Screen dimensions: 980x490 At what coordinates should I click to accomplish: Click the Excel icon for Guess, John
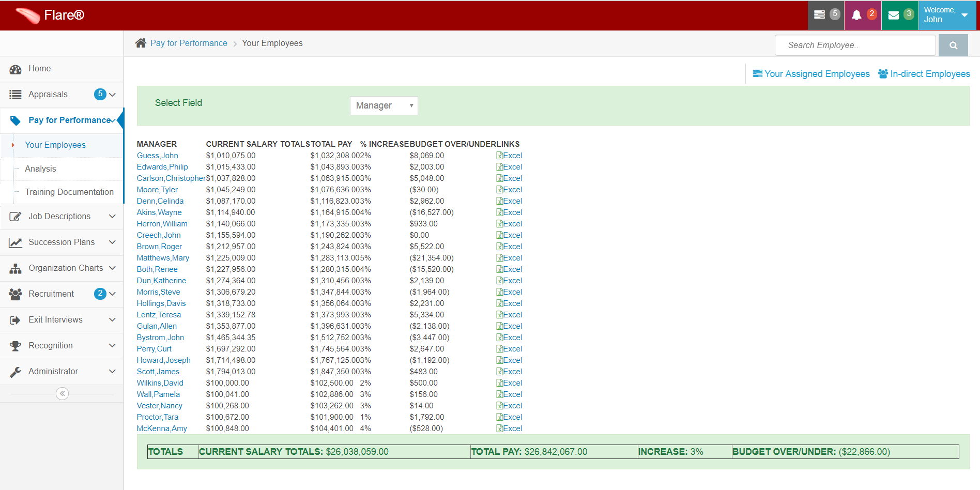[x=500, y=156]
